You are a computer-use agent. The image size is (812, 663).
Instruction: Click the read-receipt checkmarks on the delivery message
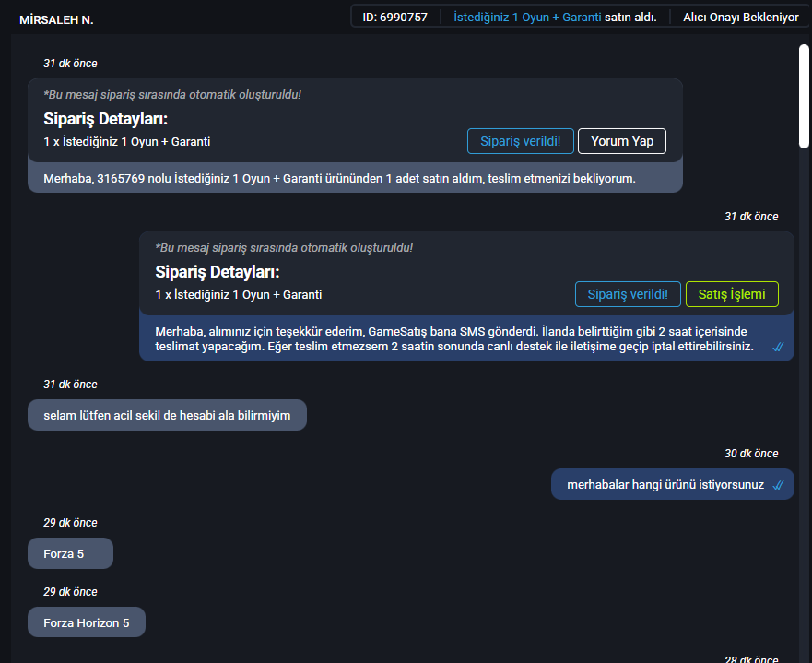(778, 347)
